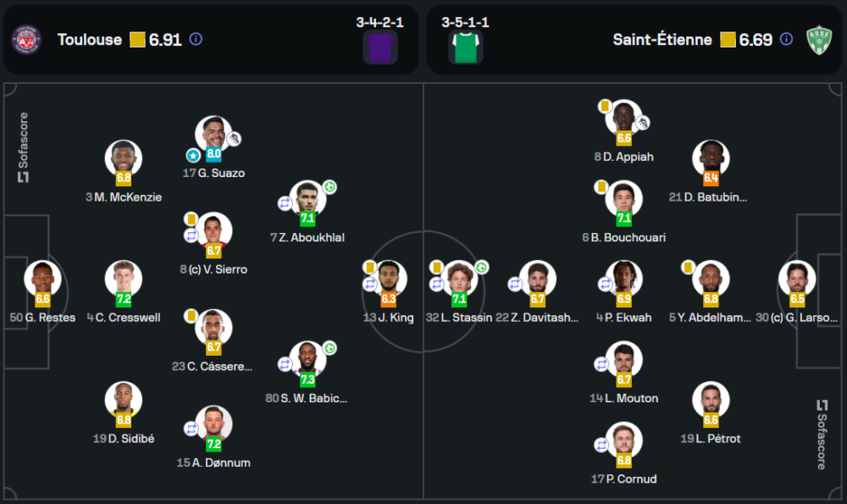This screenshot has height=504, width=847.
Task: Open goalkeeper G. Restes player photo
Action: [x=42, y=278]
